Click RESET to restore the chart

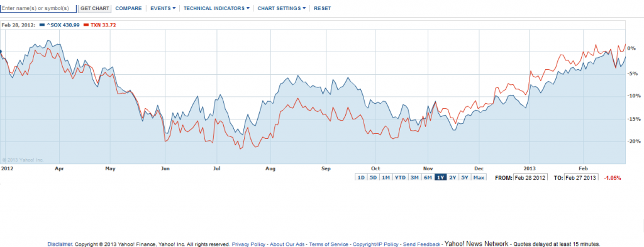pos(323,8)
